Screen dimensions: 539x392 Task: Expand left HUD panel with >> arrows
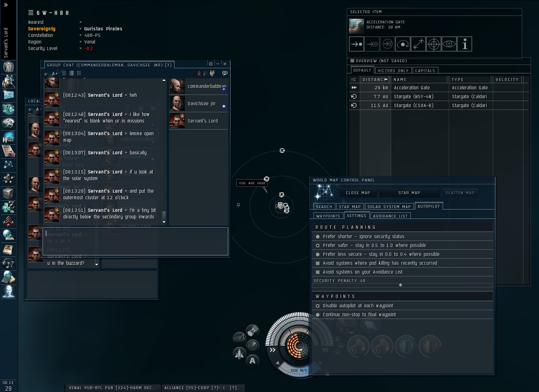(x=273, y=350)
